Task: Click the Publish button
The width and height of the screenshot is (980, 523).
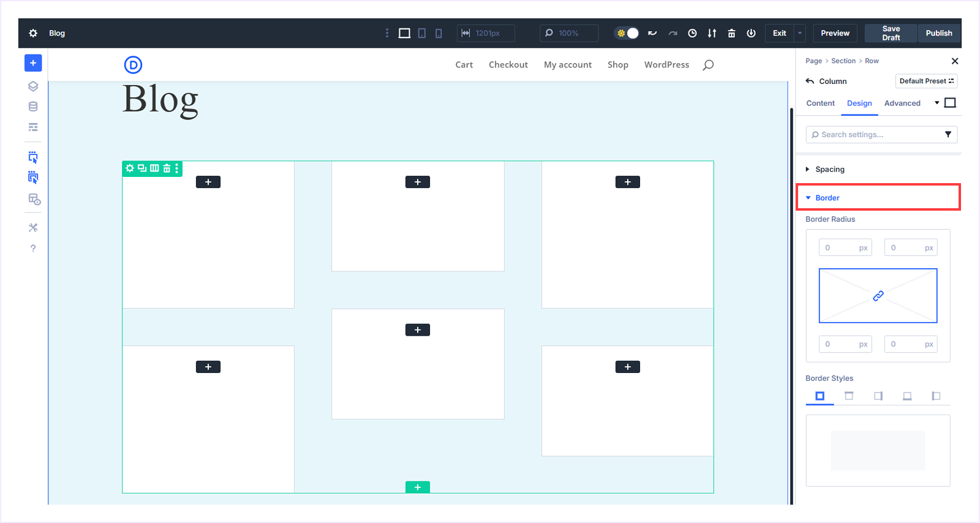Action: point(938,33)
